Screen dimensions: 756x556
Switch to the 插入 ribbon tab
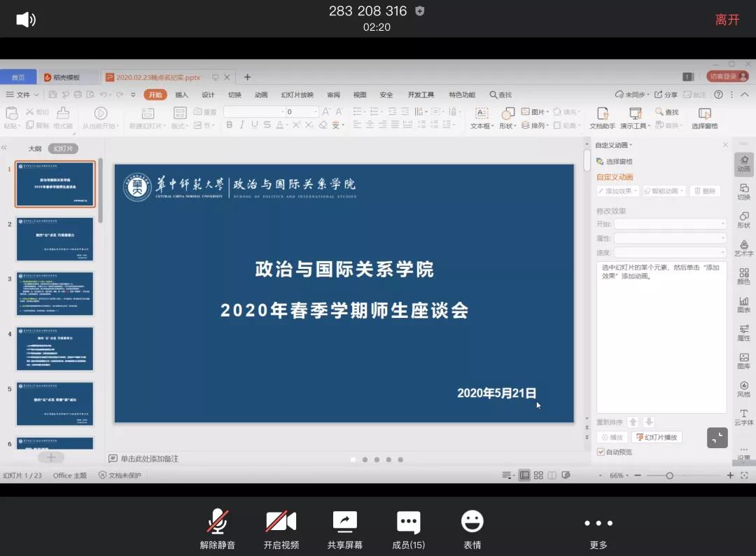coord(181,95)
